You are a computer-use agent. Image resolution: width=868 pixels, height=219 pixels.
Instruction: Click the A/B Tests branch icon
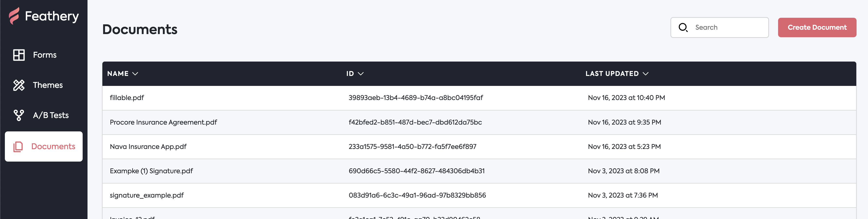click(19, 115)
